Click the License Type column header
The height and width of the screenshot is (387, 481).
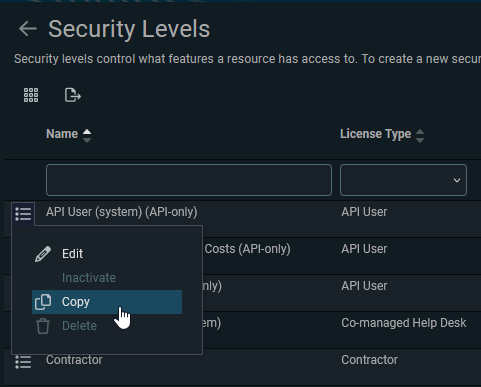pyautogui.click(x=376, y=134)
